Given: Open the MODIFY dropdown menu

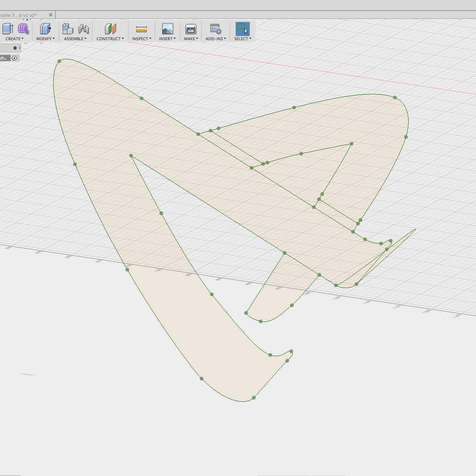Looking at the screenshot, I should pos(45,39).
